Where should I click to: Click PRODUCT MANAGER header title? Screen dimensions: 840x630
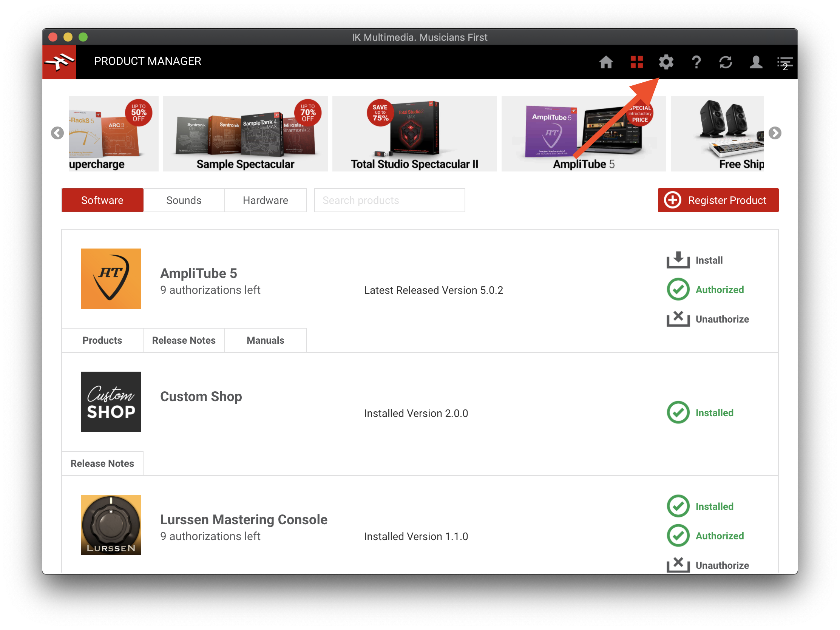pos(148,61)
